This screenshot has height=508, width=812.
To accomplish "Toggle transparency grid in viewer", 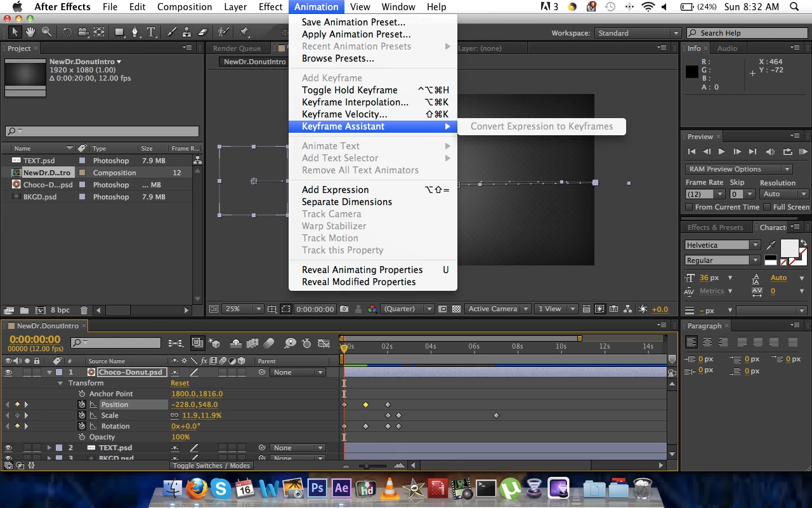I will pos(456,309).
